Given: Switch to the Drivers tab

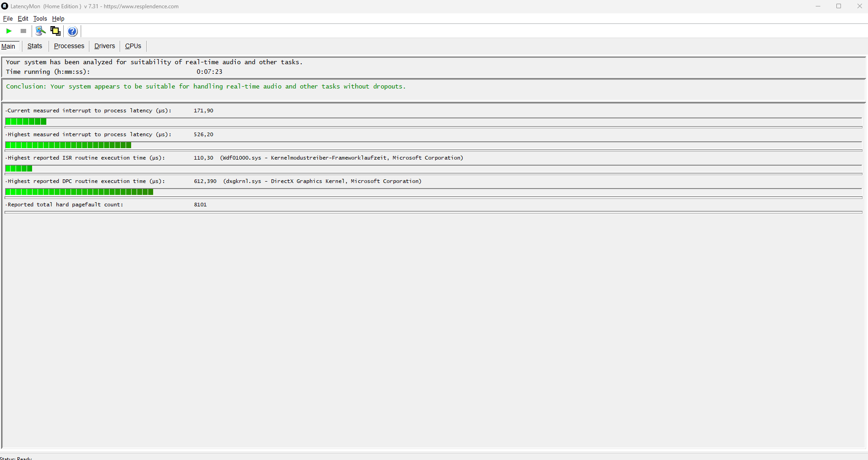Looking at the screenshot, I should pyautogui.click(x=105, y=46).
